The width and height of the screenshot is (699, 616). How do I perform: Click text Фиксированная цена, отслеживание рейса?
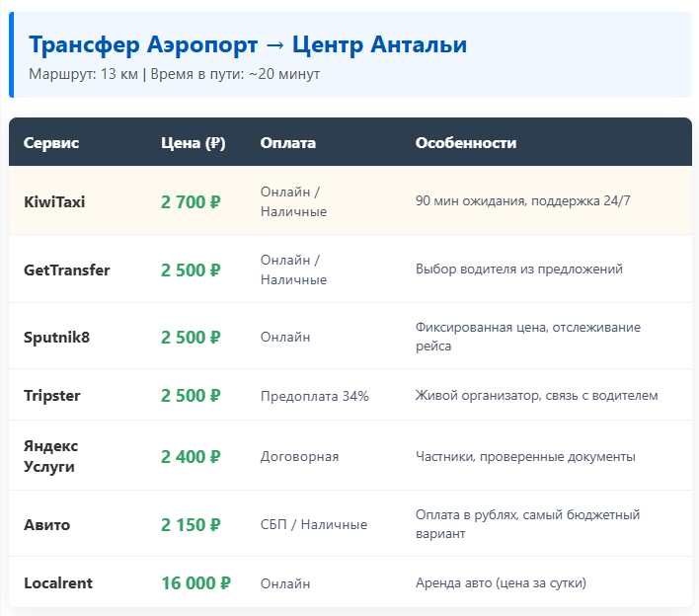point(528,337)
